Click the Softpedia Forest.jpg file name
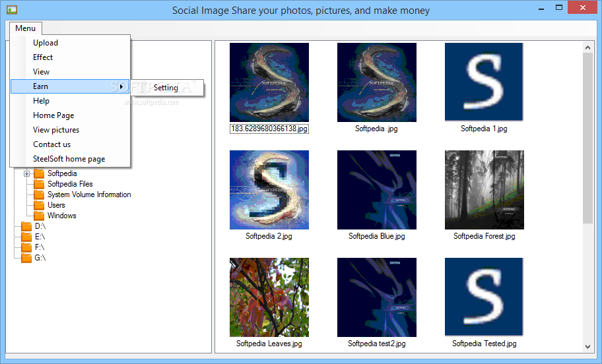 [x=484, y=236]
